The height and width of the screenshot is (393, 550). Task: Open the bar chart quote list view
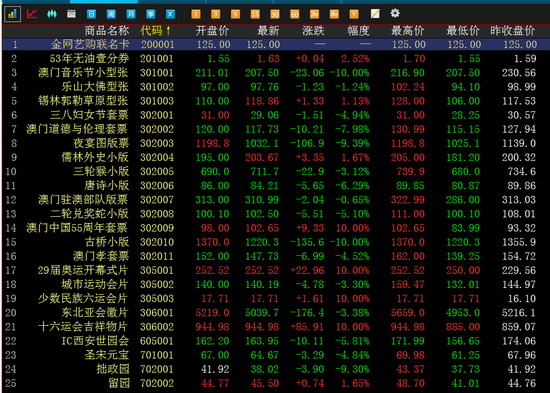[12, 14]
